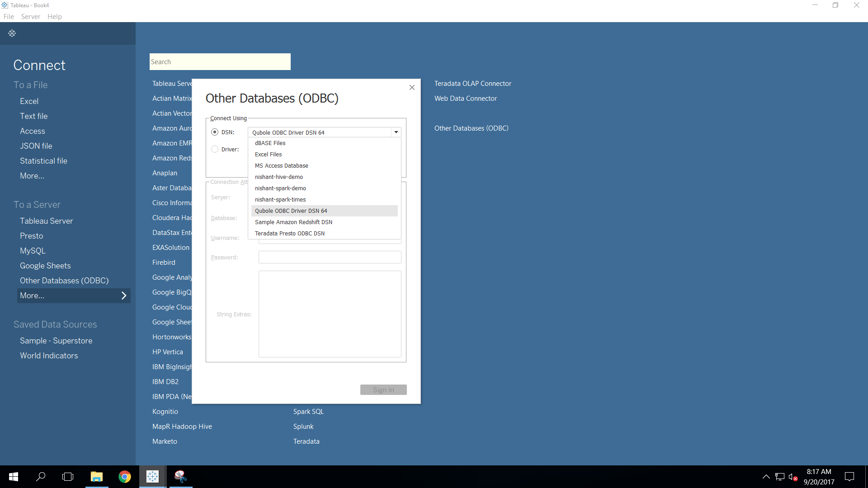The height and width of the screenshot is (488, 868).
Task: Select Other Databases (ODBC) in sidebar
Action: click(x=64, y=281)
